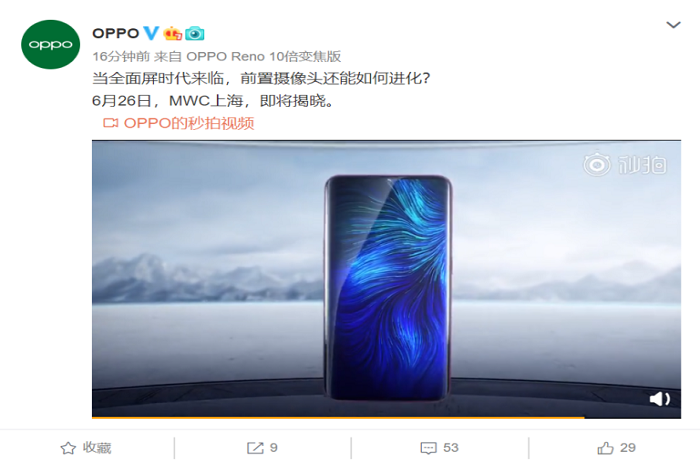Play the phone teaser video
The image size is (700, 465).
386,278
